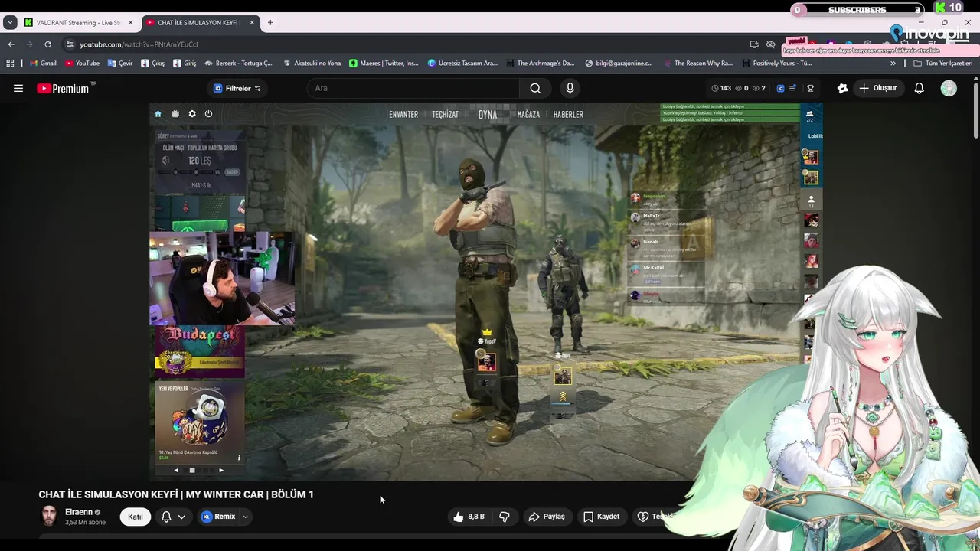Screen dimensions: 980x551
Task: Share the video with Paylaş
Action: (547, 517)
